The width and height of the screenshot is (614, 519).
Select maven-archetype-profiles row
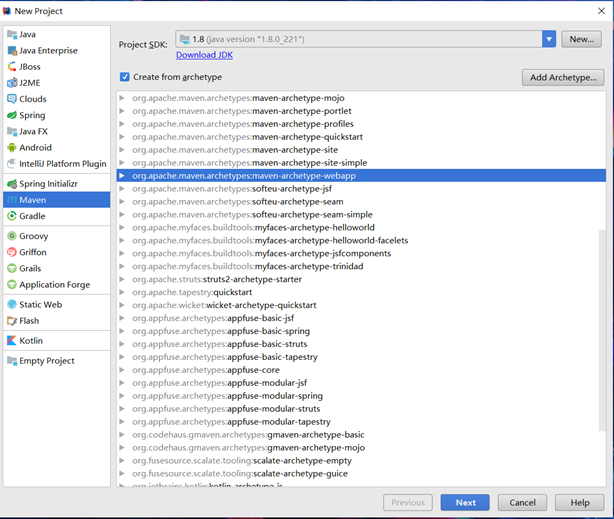click(x=361, y=124)
